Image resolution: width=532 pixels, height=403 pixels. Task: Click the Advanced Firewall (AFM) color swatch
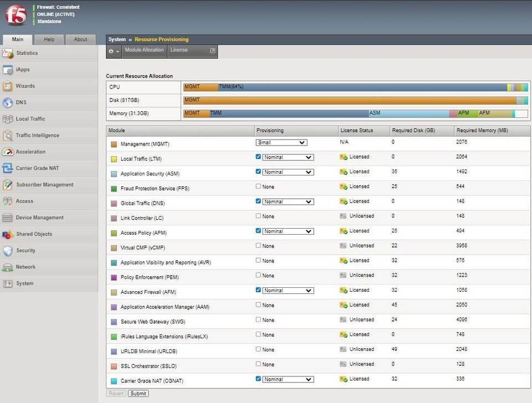click(x=114, y=292)
